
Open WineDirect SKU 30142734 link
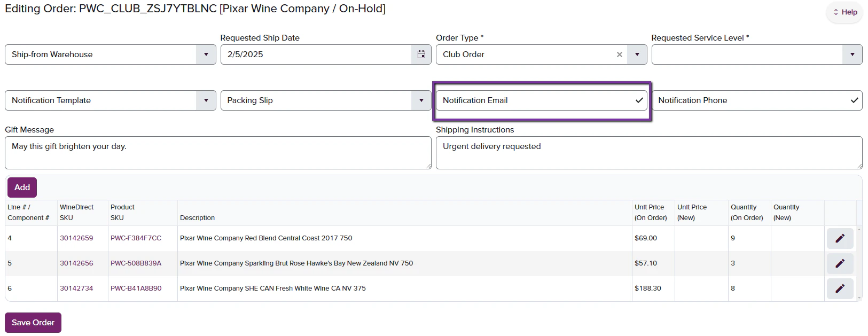[x=76, y=288]
